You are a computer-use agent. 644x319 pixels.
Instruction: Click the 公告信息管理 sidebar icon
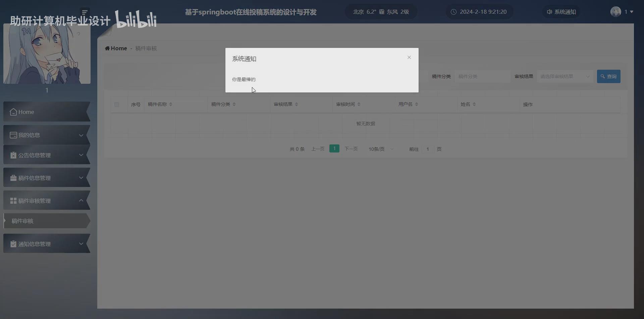[x=13, y=155]
